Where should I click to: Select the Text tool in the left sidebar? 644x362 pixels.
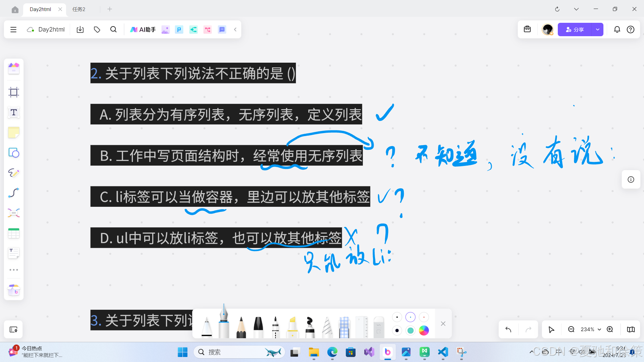(13, 113)
